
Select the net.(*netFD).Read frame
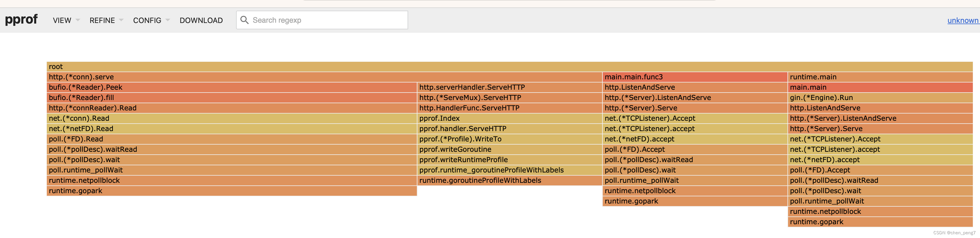click(x=232, y=129)
